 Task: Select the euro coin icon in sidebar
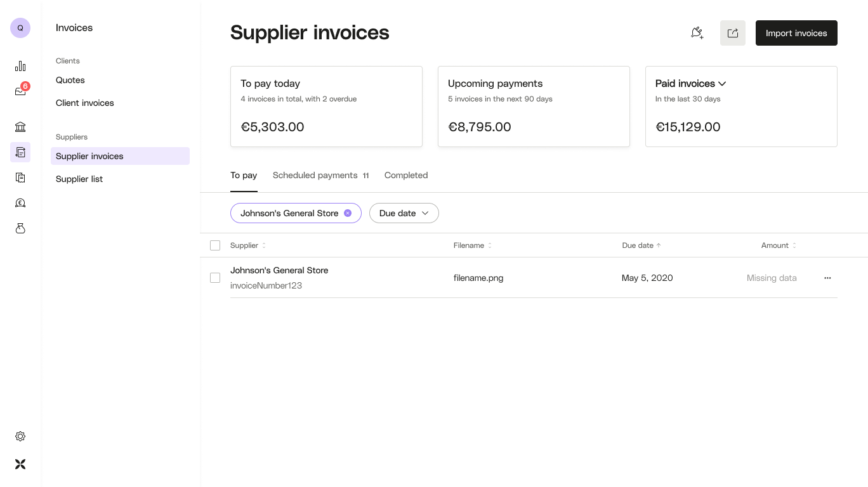[20, 203]
